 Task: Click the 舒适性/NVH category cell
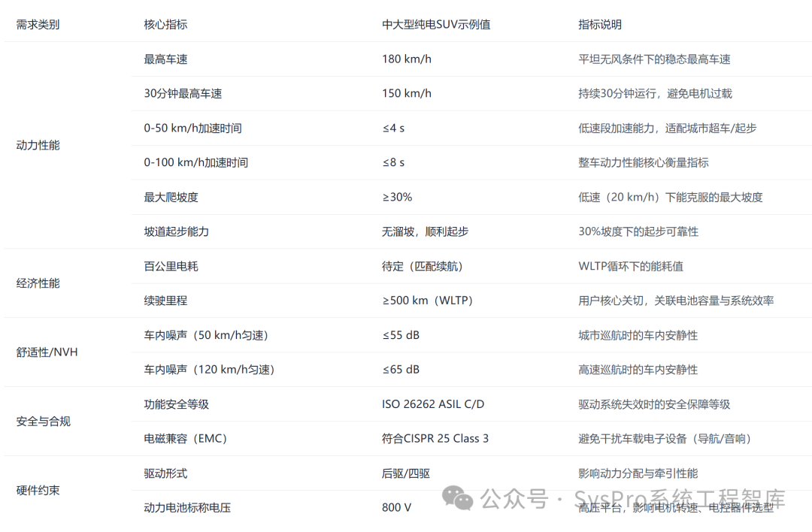pos(47,352)
